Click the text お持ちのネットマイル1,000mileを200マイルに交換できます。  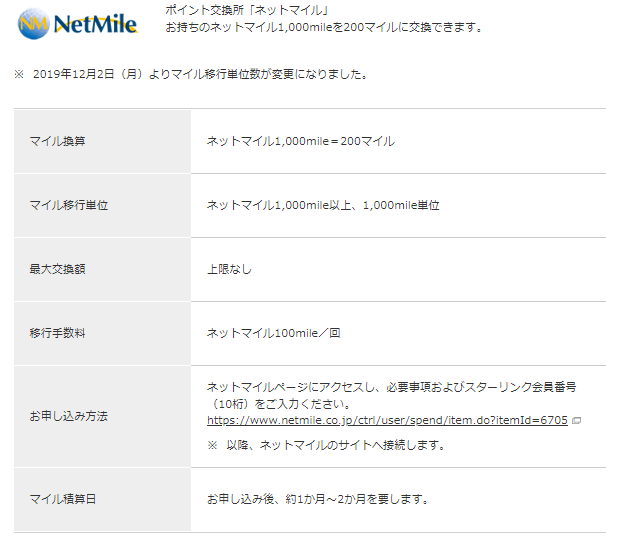(324, 27)
